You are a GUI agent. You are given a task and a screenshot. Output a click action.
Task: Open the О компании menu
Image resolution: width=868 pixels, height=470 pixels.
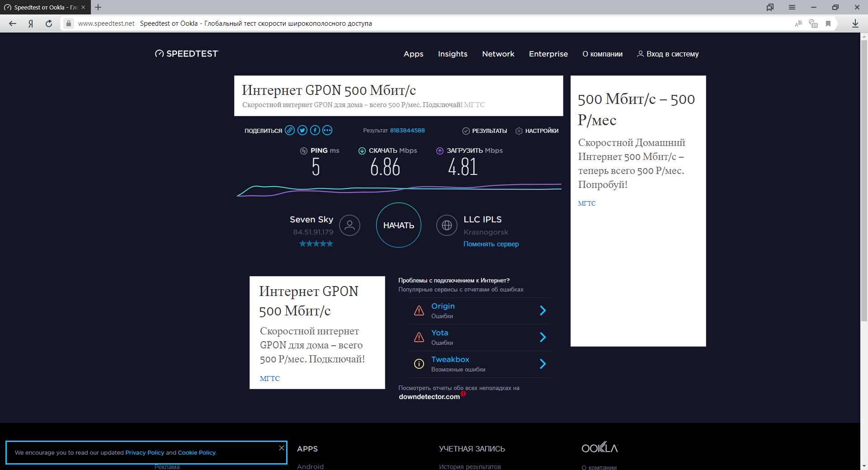click(x=602, y=54)
